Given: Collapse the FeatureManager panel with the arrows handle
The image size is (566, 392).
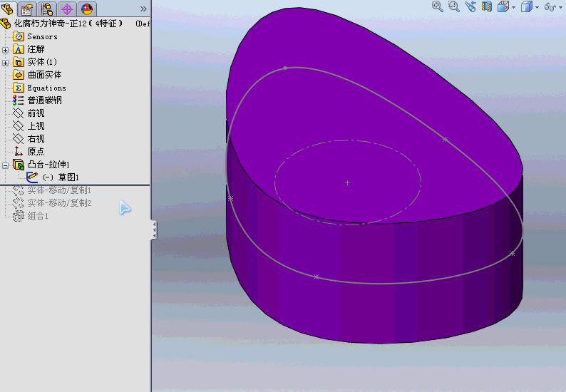Looking at the screenshot, I should click(154, 230).
